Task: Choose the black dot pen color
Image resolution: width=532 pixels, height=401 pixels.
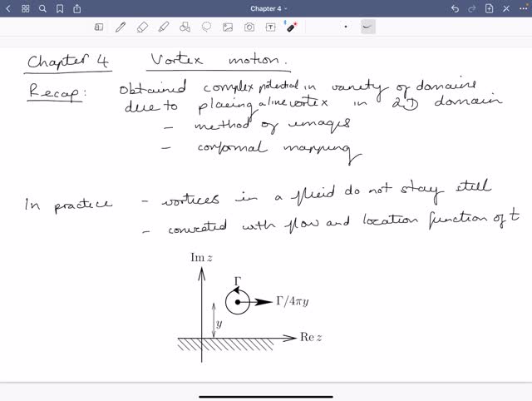Action: click(x=347, y=27)
